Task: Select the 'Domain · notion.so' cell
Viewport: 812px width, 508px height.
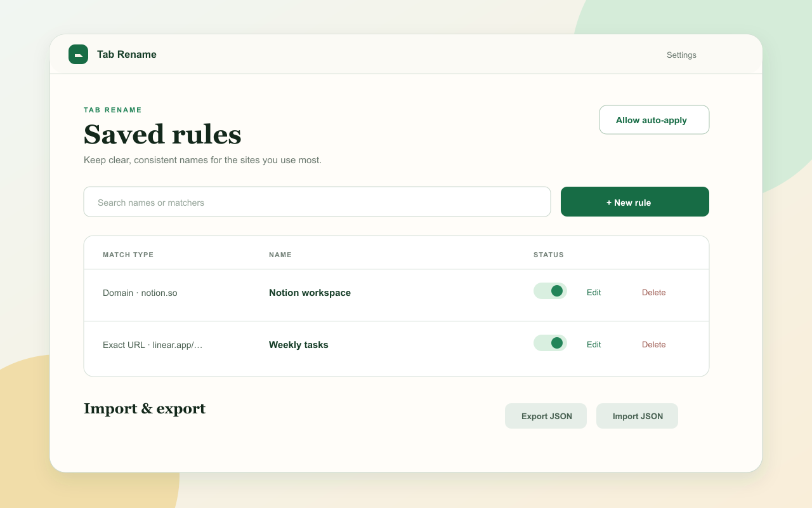Action: point(140,293)
